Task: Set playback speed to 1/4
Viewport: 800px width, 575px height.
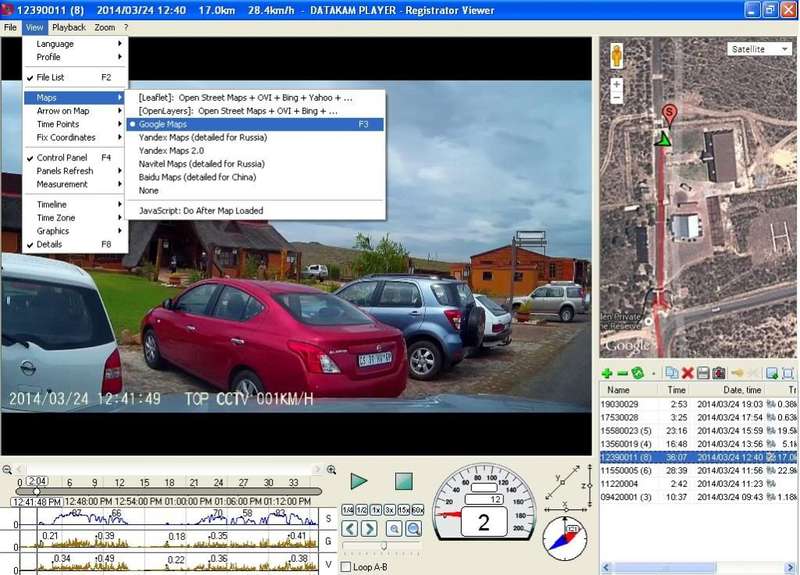Action: [x=347, y=510]
